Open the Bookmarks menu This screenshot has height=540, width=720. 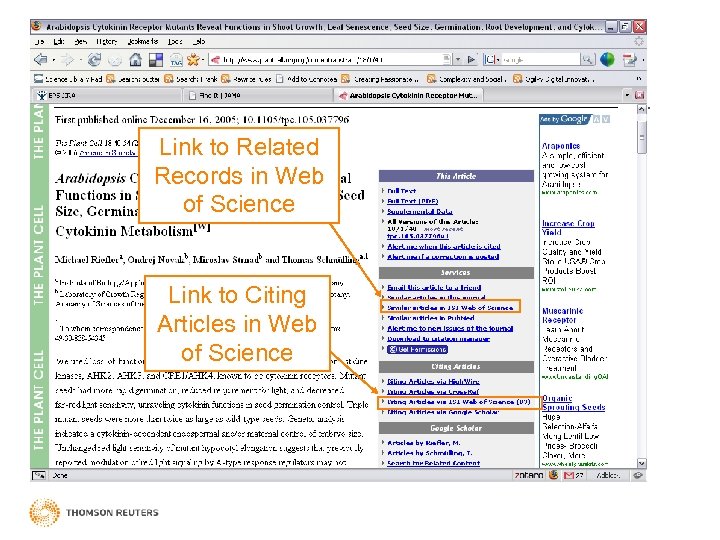(143, 41)
